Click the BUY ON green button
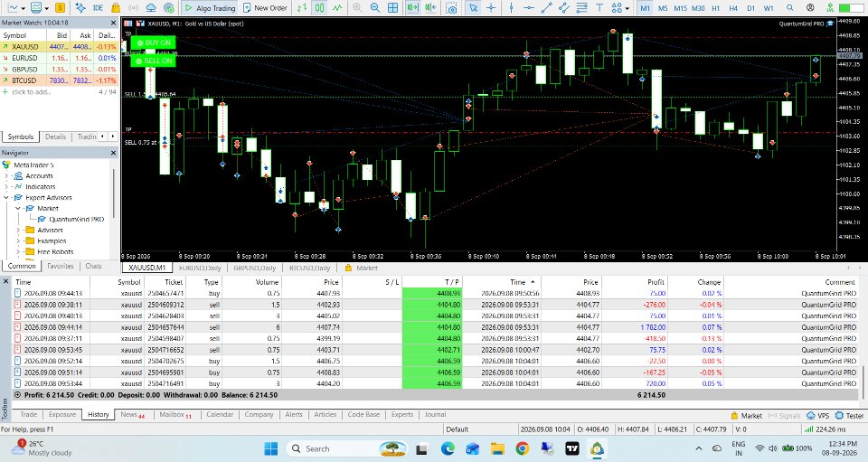Screen dimensions: 868x462 pos(154,42)
